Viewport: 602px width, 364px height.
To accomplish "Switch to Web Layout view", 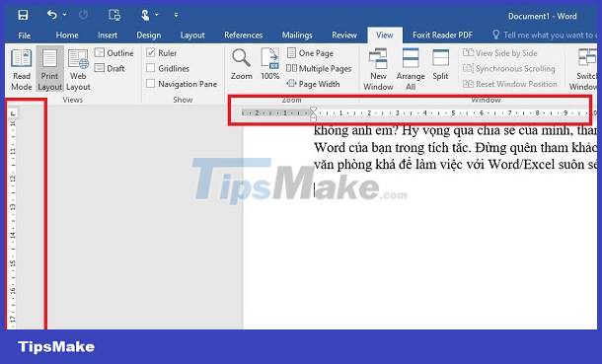I will pyautogui.click(x=78, y=70).
